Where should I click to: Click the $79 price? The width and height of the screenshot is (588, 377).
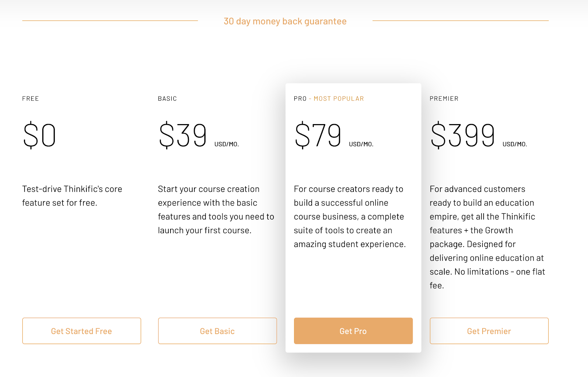tap(318, 135)
